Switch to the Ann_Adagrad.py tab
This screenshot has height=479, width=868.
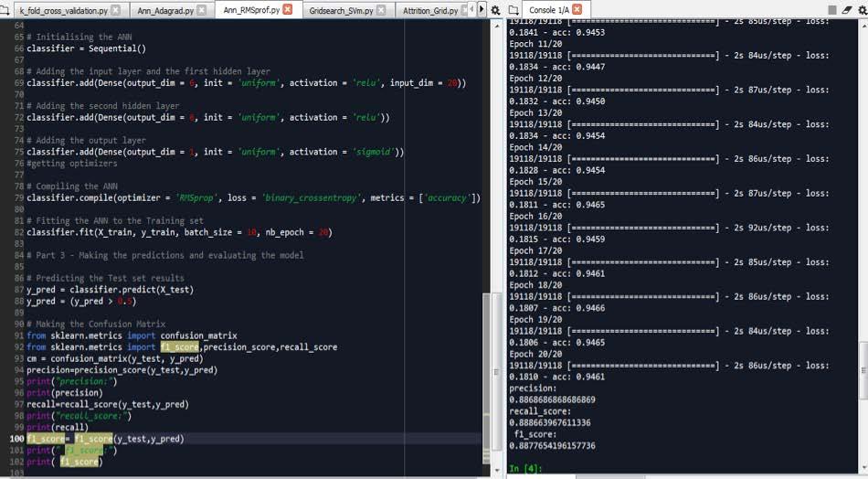(165, 11)
